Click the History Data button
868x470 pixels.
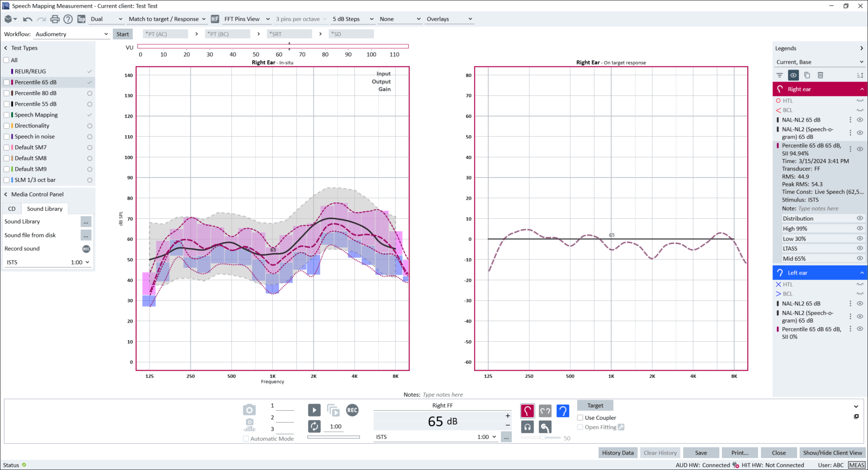(618, 452)
